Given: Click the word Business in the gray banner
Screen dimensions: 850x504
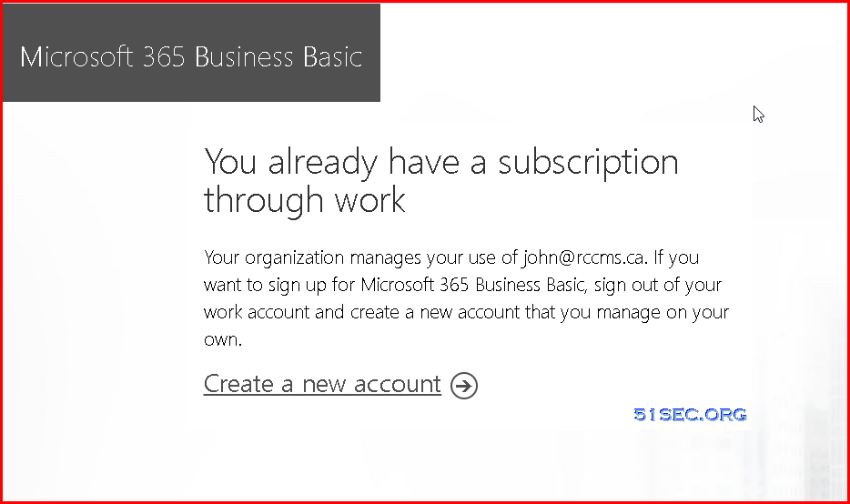Looking at the screenshot, I should 243,57.
